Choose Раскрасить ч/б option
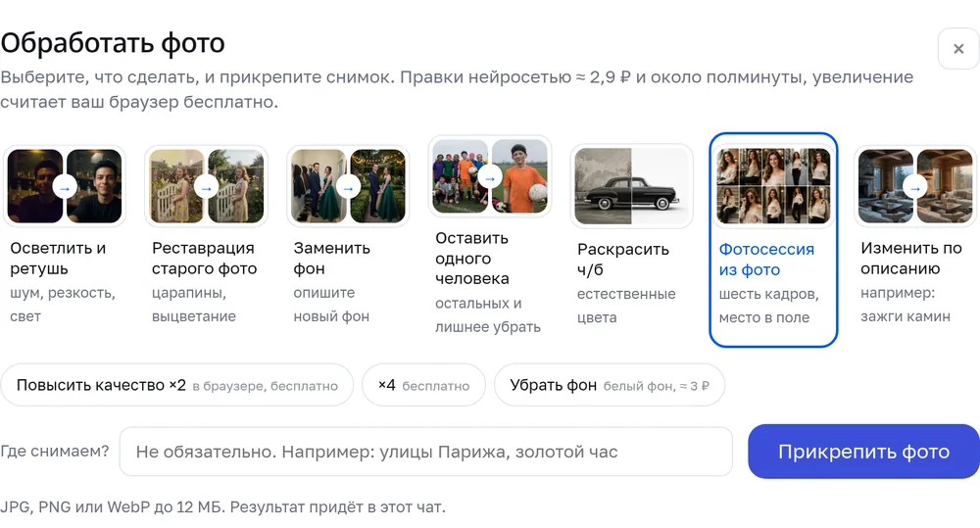The width and height of the screenshot is (980, 528). [x=632, y=240]
